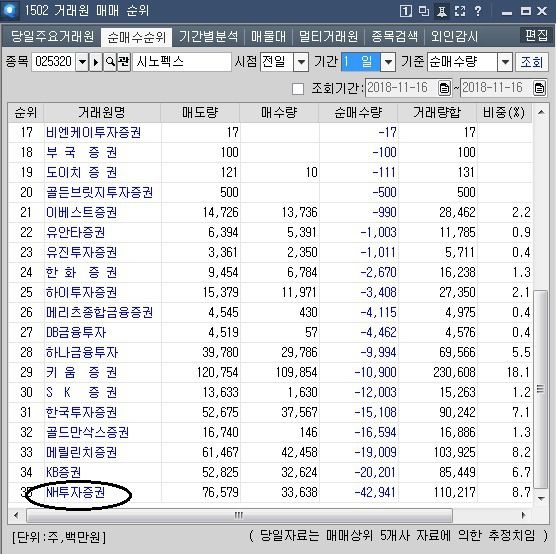Select broker row 한국투자증권
This screenshot has height=554, width=556.
click(270, 412)
